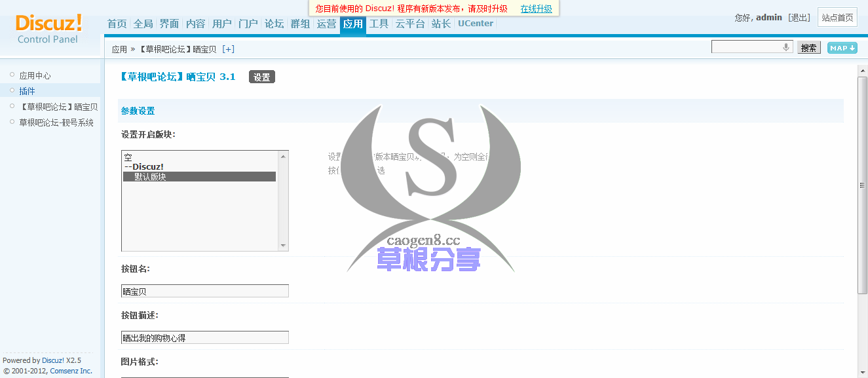Click the 设置 tab beside plugin title
This screenshot has height=378, width=868.
261,77
